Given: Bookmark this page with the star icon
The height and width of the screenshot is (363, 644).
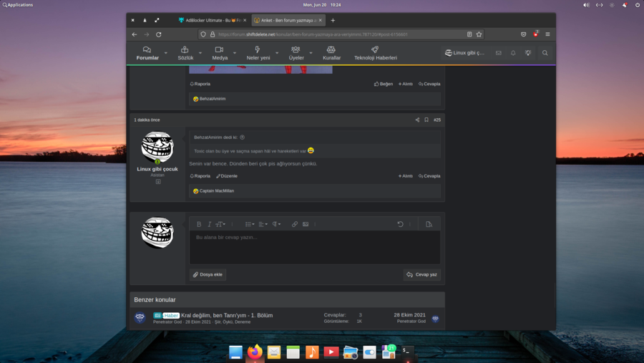Looking at the screenshot, I should pos(479,34).
